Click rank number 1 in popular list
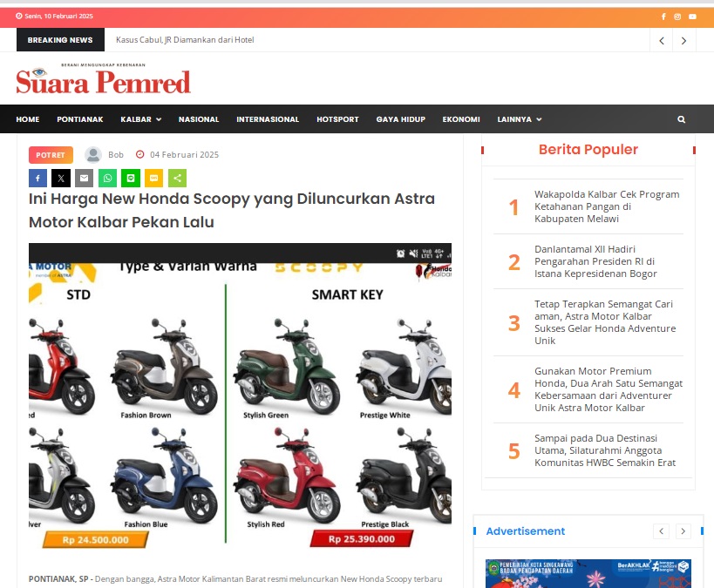This screenshot has width=714, height=588. pyautogui.click(x=513, y=207)
